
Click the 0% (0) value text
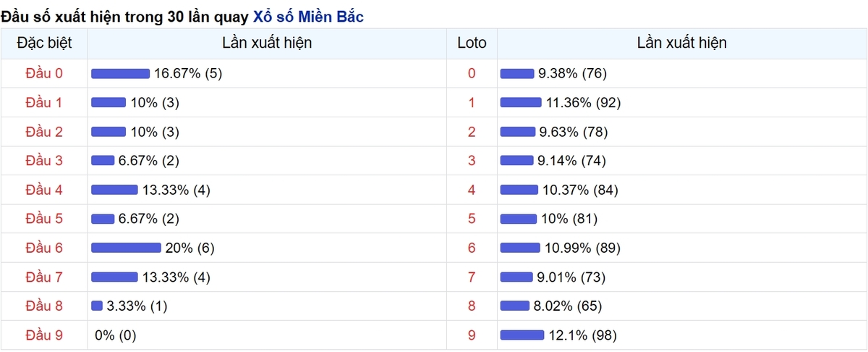(x=116, y=335)
